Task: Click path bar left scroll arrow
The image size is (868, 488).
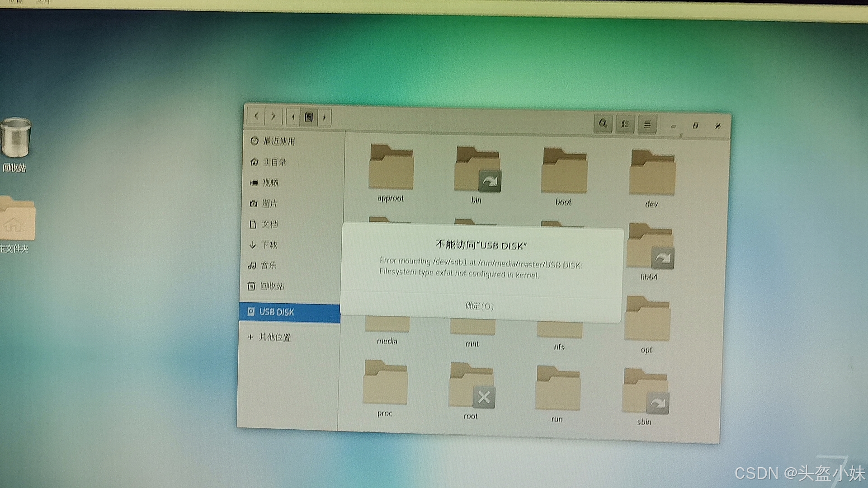Action: (293, 117)
